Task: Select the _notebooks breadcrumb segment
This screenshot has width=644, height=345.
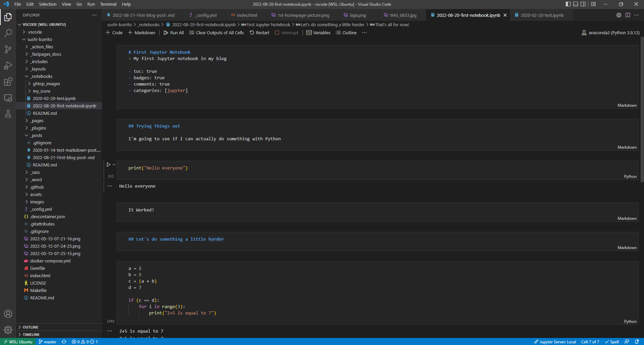Action: point(149,24)
